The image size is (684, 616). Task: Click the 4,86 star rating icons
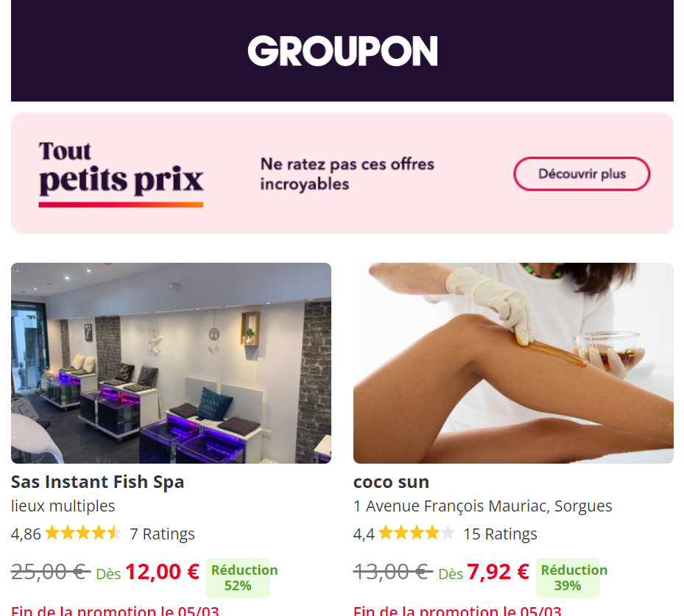83,533
